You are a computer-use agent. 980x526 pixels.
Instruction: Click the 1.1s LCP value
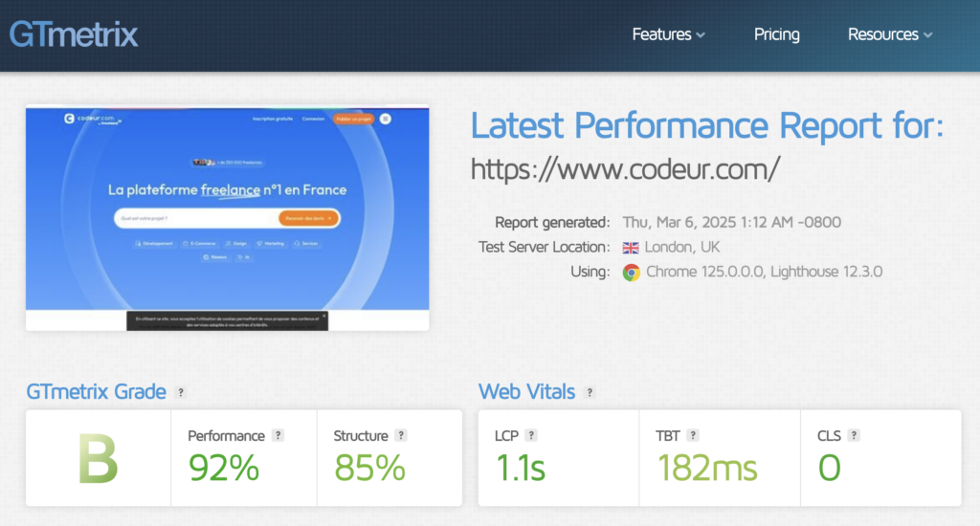coord(520,468)
